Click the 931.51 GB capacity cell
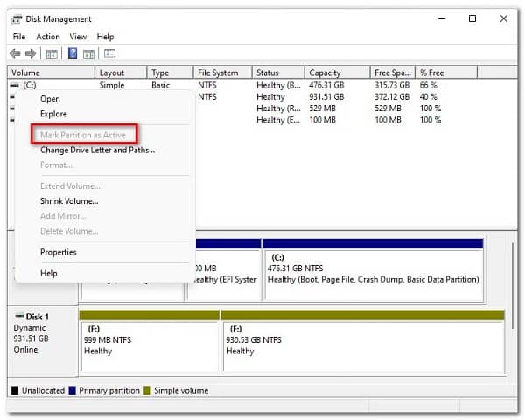 tap(326, 97)
